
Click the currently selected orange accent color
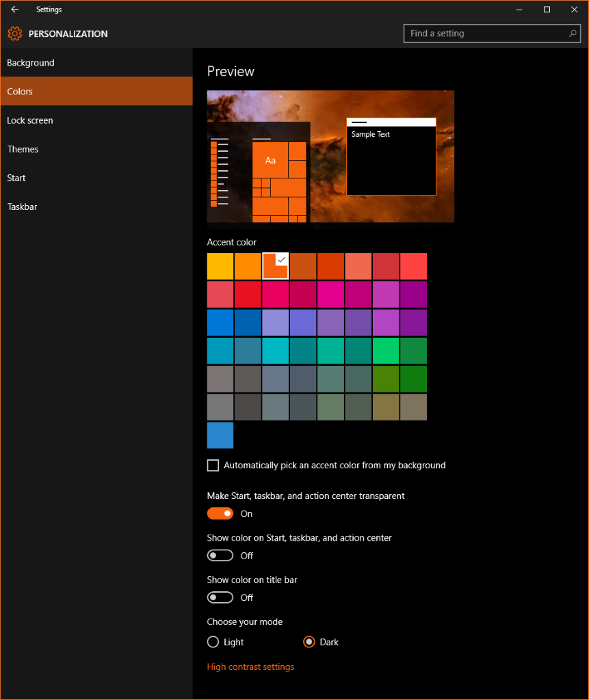click(x=275, y=266)
